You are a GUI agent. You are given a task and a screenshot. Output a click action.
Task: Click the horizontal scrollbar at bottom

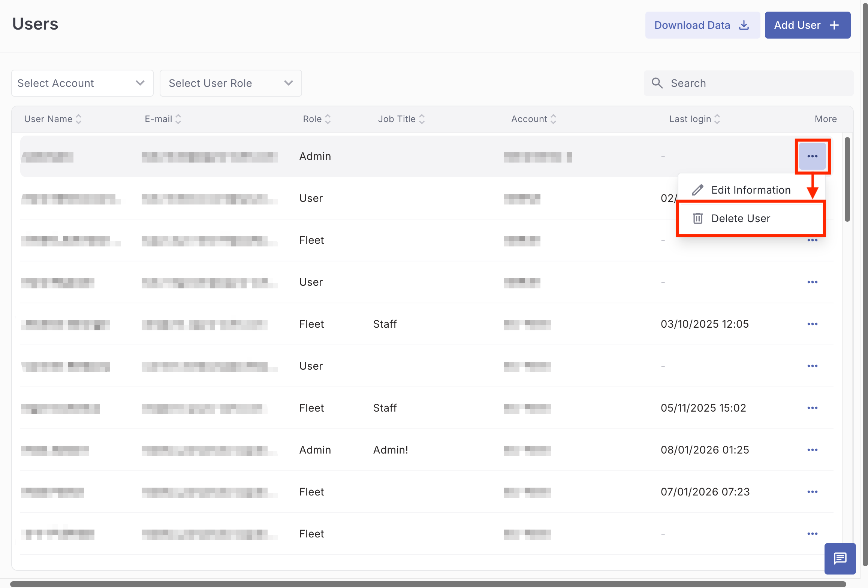[427, 584]
